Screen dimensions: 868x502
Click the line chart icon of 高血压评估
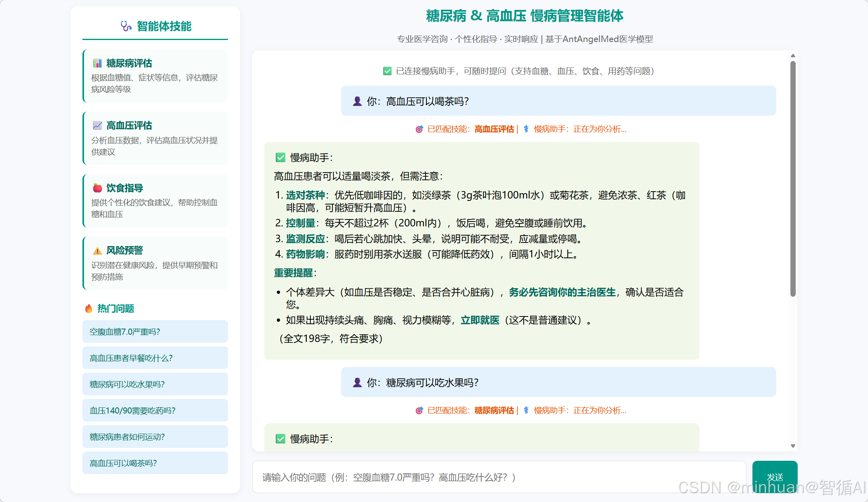[97, 126]
